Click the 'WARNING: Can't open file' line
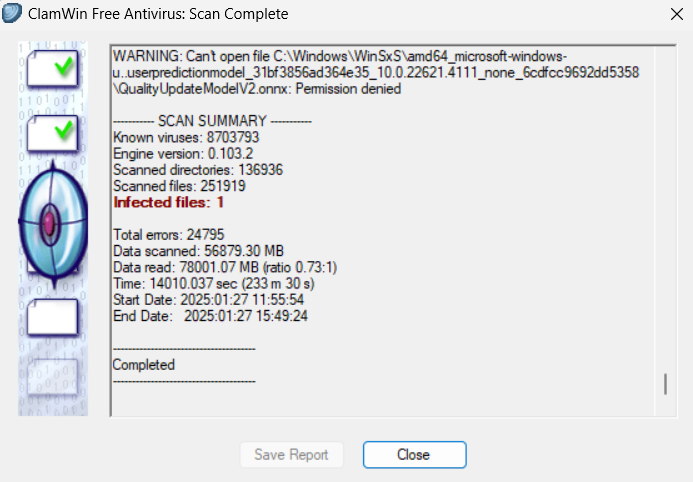Image resolution: width=693 pixels, height=482 pixels. 340,57
